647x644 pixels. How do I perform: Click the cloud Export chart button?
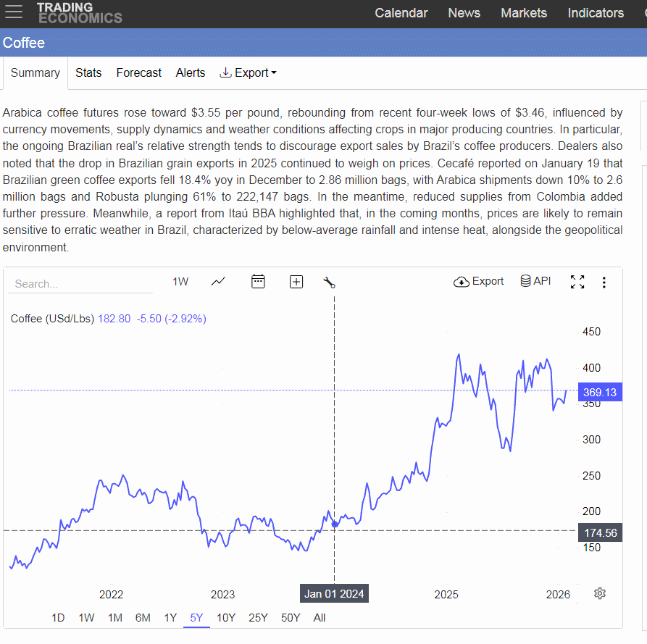tap(479, 281)
